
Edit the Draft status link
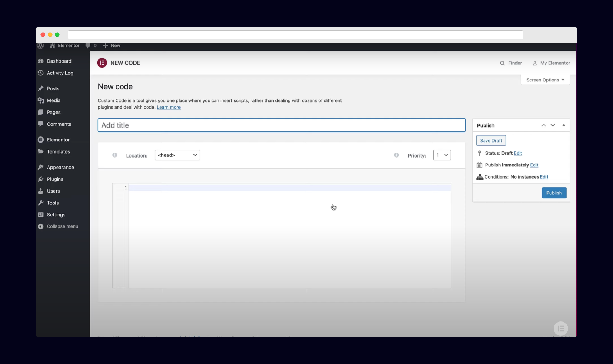click(518, 153)
